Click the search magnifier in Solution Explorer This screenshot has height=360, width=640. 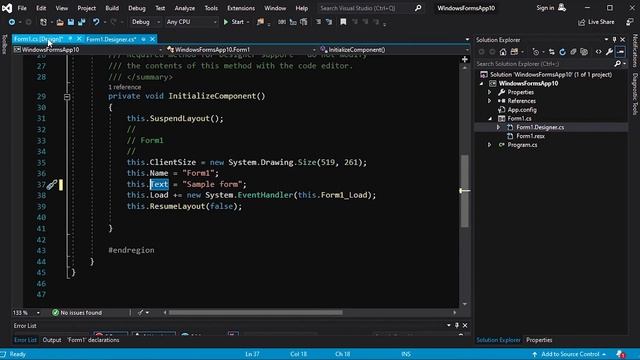618,64
